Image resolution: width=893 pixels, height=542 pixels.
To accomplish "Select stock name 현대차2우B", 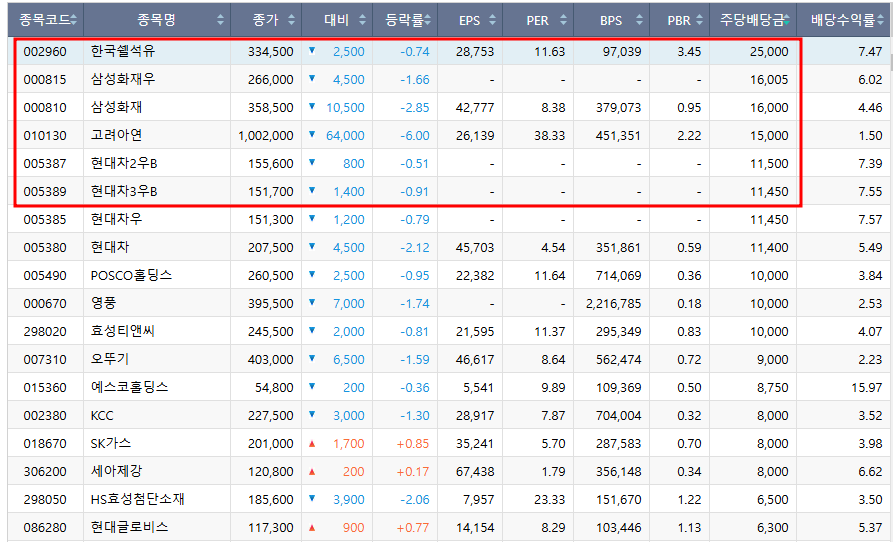I will 124,163.
